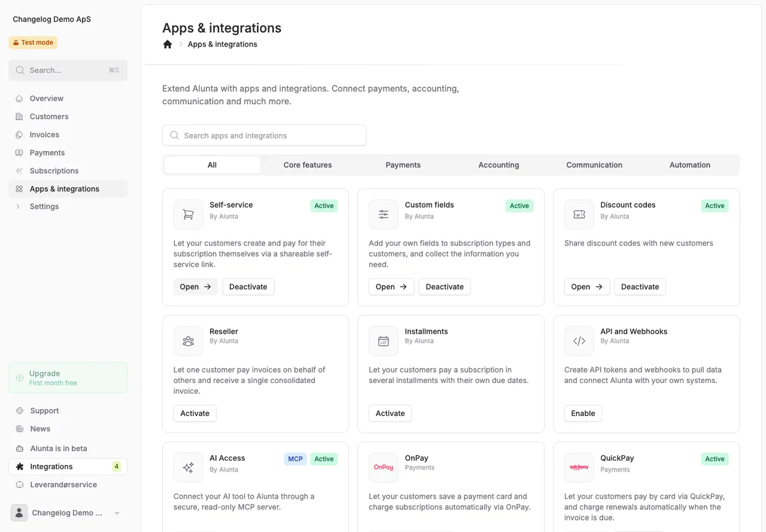Click the Customers building icon in sidebar
The image size is (766, 532).
pyautogui.click(x=19, y=117)
